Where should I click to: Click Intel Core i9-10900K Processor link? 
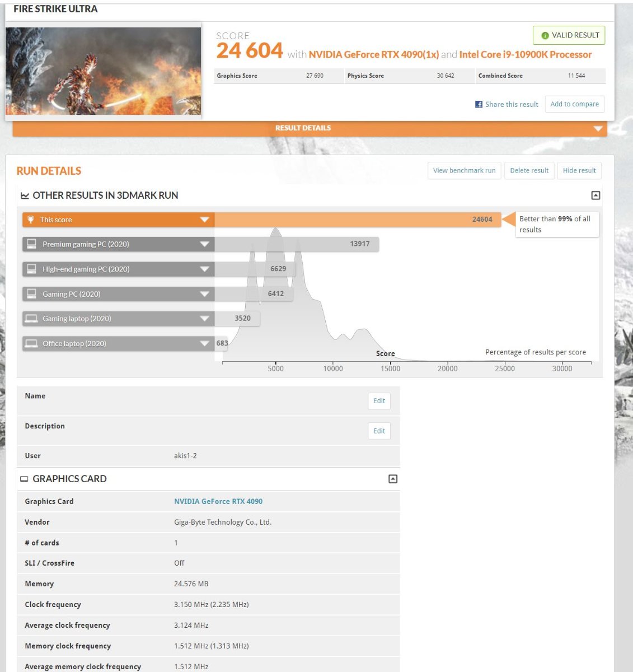click(526, 55)
